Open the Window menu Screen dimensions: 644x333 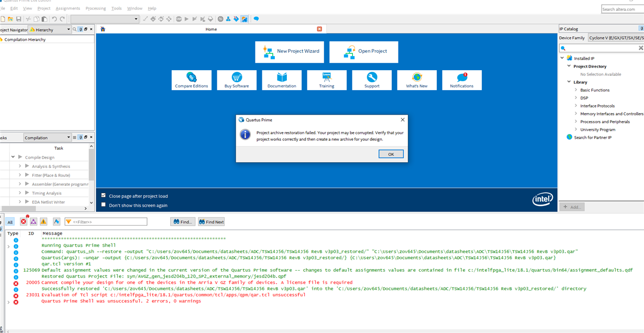[135, 8]
